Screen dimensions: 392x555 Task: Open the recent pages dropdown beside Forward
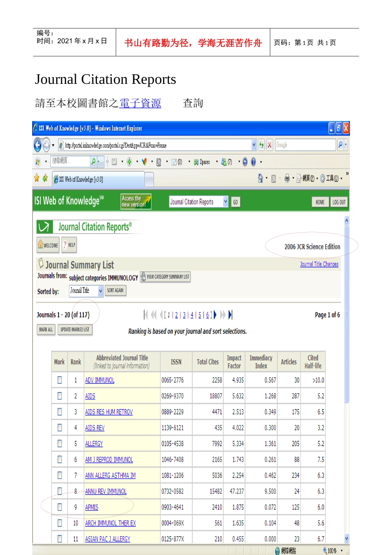[53, 145]
